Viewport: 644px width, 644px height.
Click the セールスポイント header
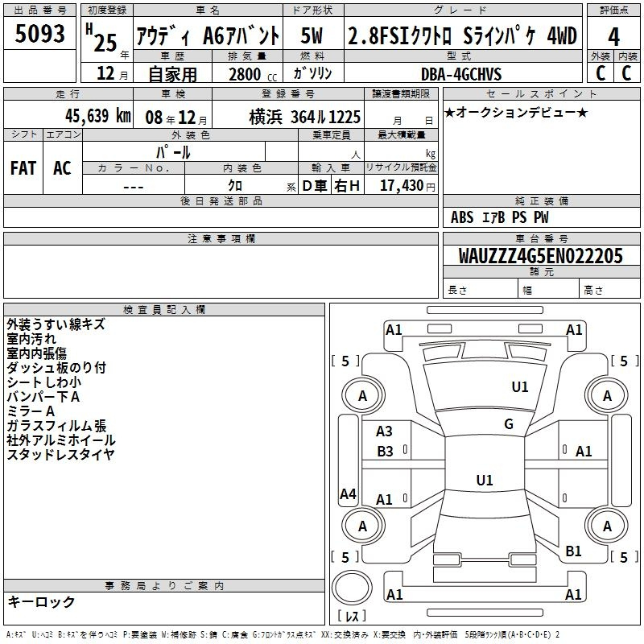pyautogui.click(x=541, y=93)
